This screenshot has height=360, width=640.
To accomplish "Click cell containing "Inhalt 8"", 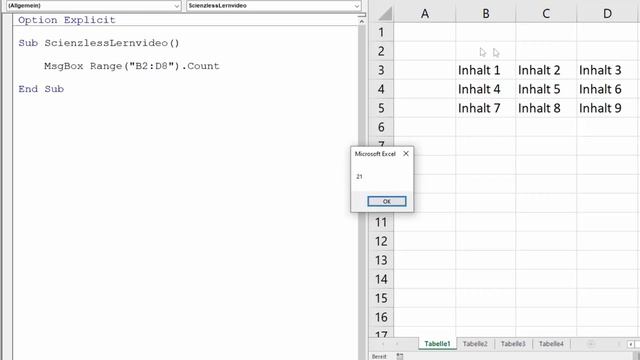I will (x=546, y=108).
